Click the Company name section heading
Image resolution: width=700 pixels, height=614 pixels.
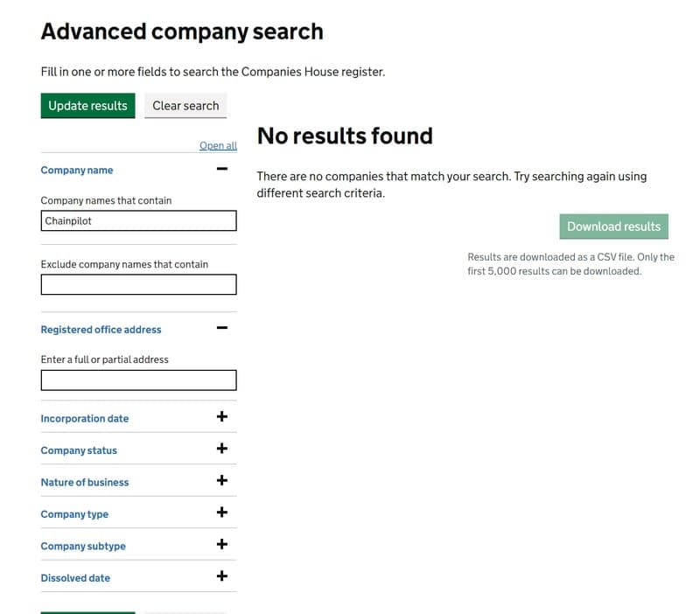77,171
